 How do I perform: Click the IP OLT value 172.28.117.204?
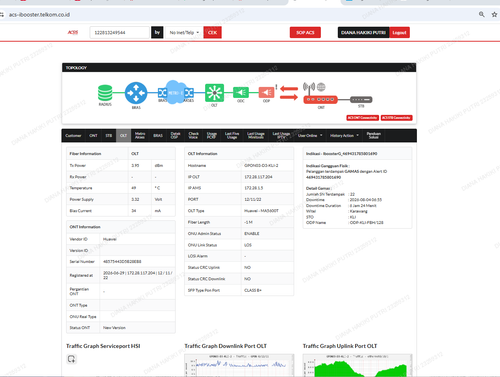click(258, 177)
